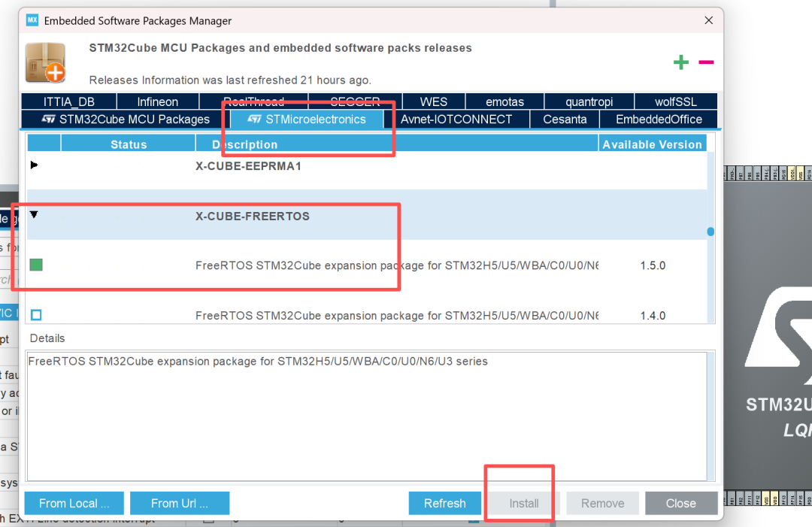
Task: Click the green plus expand-all icon
Action: [680, 62]
